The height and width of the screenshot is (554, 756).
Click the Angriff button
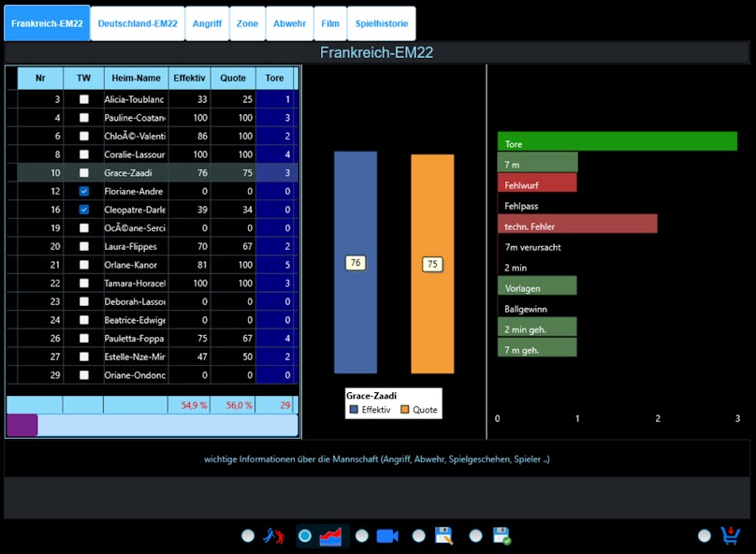click(x=207, y=23)
